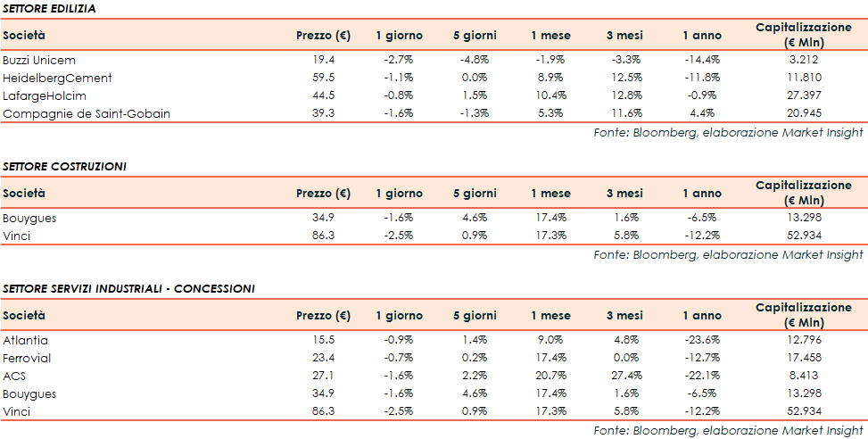
Task: Click the SETTORE COSTRUZIONI section heading
Action: [x=64, y=166]
